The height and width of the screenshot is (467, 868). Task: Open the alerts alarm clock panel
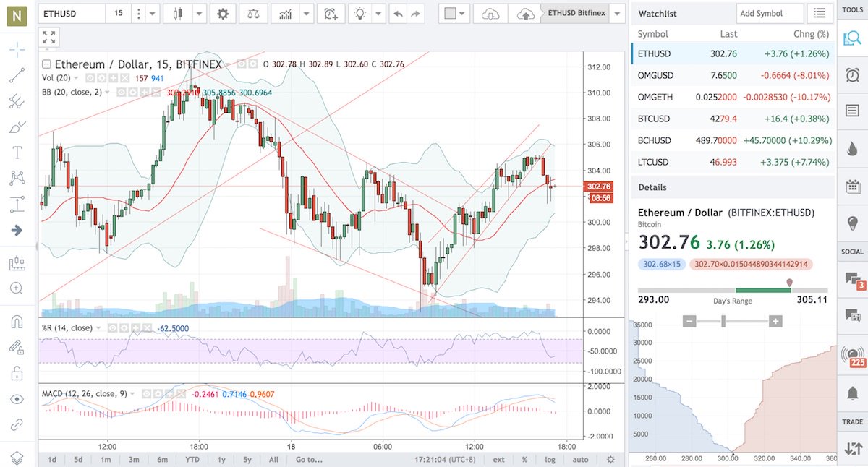(852, 75)
